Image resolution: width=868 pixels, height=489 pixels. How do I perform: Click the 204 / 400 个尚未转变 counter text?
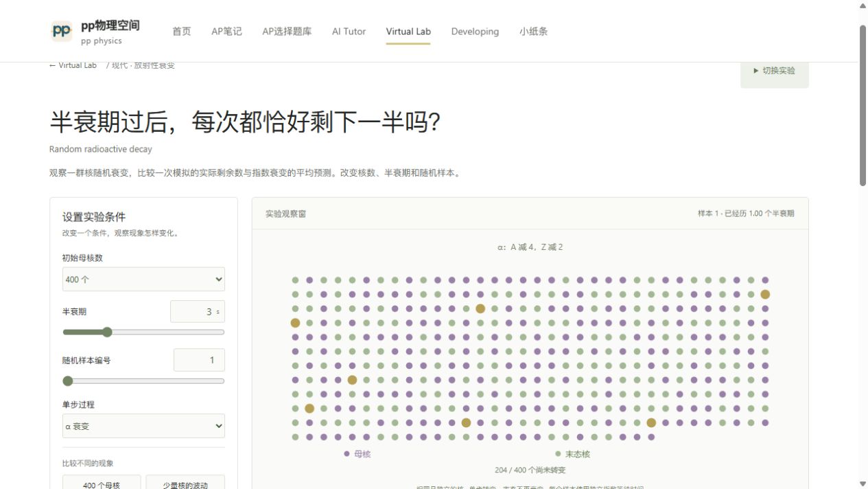[530, 470]
